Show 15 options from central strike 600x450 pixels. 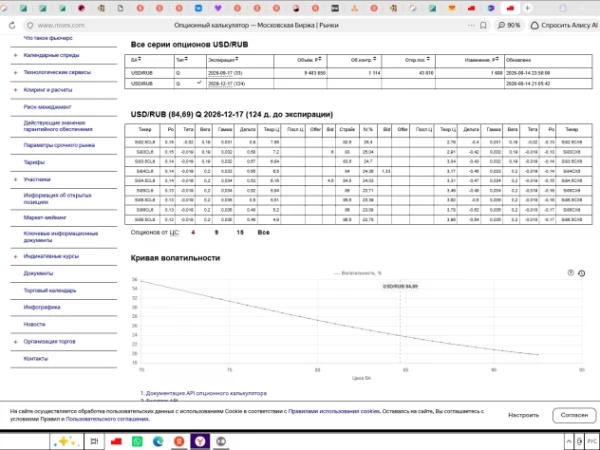click(x=240, y=232)
